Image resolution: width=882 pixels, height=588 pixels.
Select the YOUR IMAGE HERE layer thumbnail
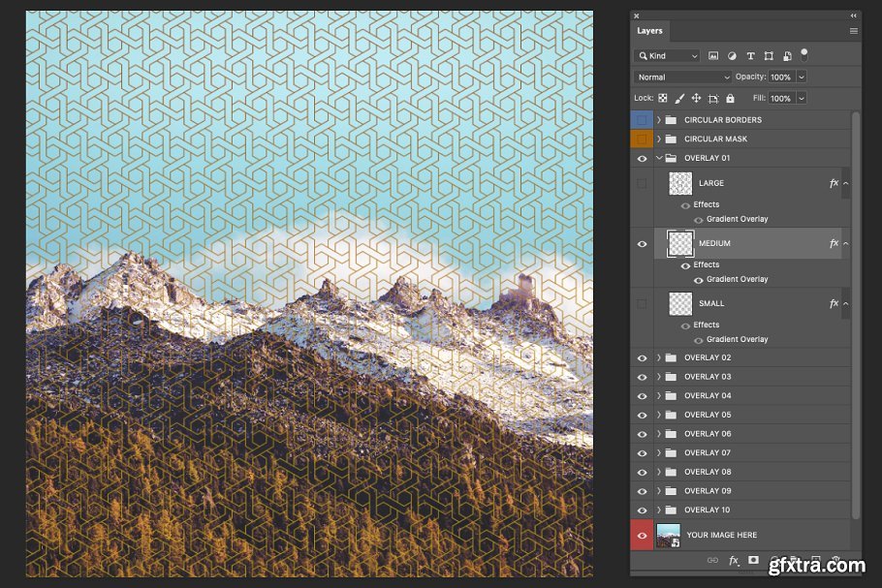[x=668, y=535]
